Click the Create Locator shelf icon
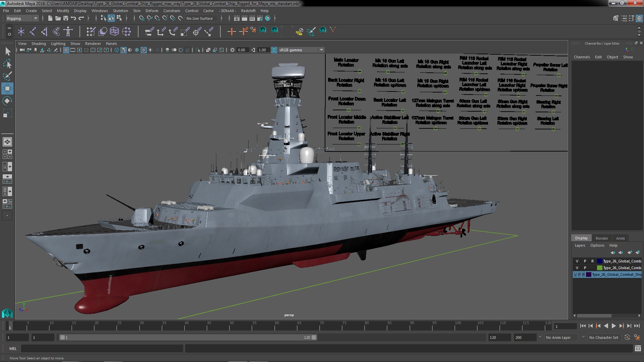This screenshot has width=644, height=362. click(21, 32)
